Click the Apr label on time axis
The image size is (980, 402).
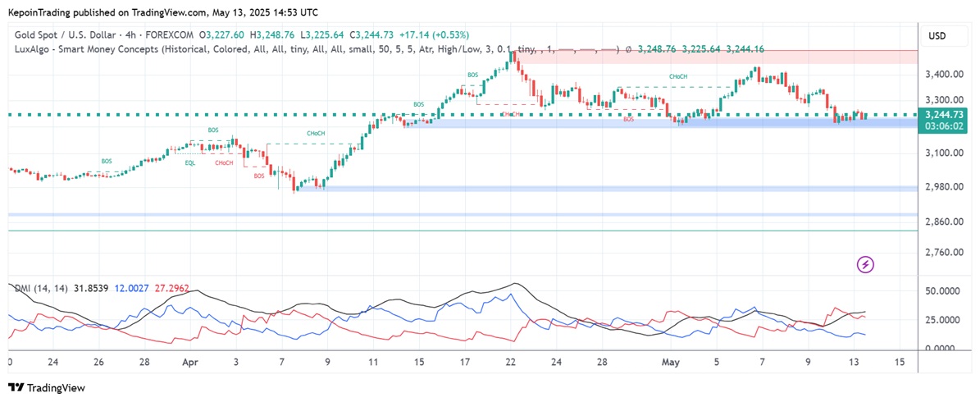pyautogui.click(x=190, y=362)
